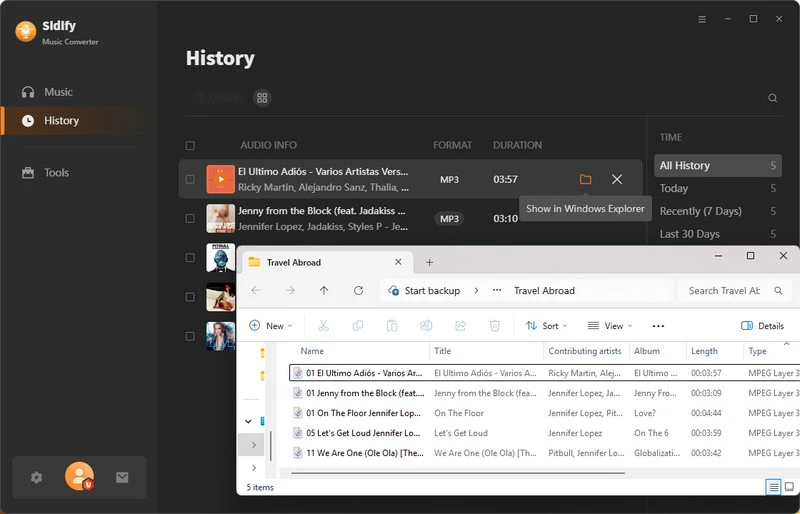Click the horizontal scrollbar in file list
The image size is (800, 514).
(x=458, y=473)
